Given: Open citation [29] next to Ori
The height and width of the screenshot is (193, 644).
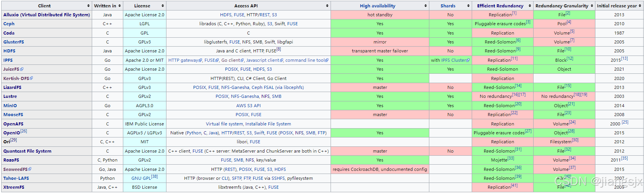Looking at the screenshot, I should (x=14, y=140).
